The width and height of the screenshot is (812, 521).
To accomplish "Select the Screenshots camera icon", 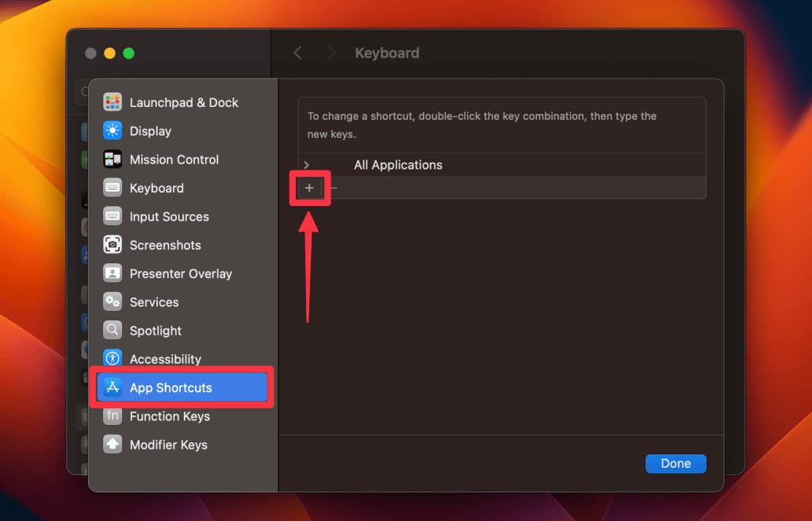I will coord(113,245).
